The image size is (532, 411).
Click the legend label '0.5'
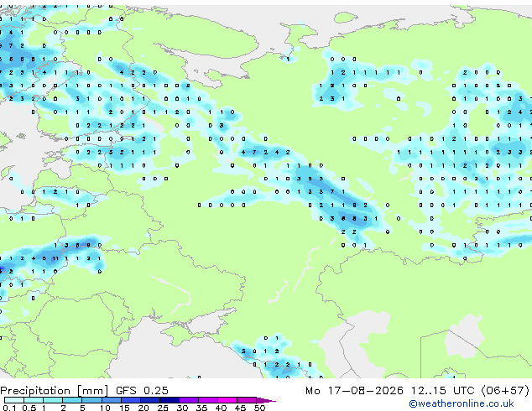[29, 408]
